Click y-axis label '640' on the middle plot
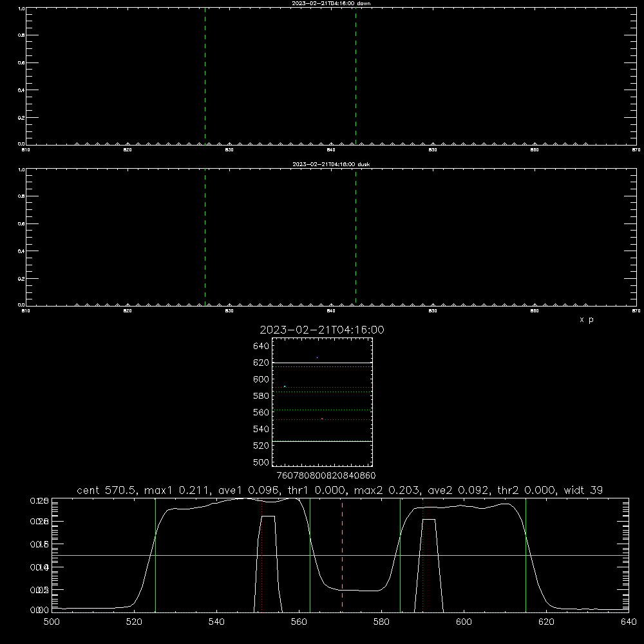This screenshot has width=644, height=644. pyautogui.click(x=261, y=346)
